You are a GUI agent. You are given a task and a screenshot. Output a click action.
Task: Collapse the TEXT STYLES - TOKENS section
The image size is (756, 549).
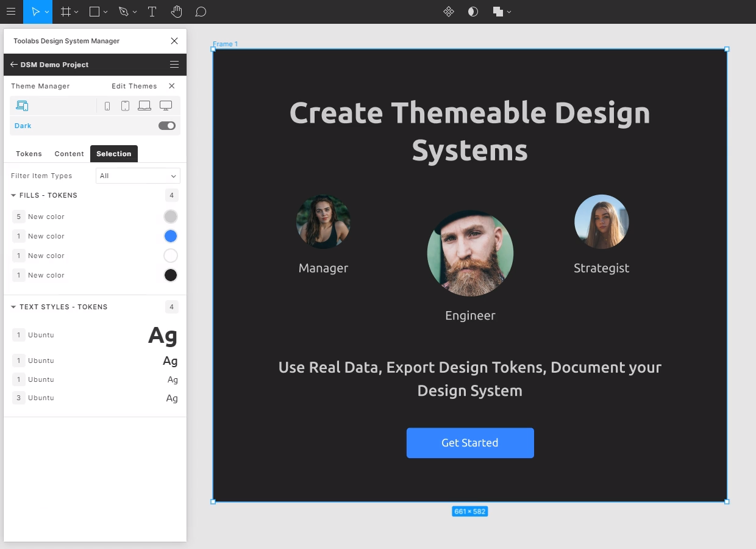[13, 307]
